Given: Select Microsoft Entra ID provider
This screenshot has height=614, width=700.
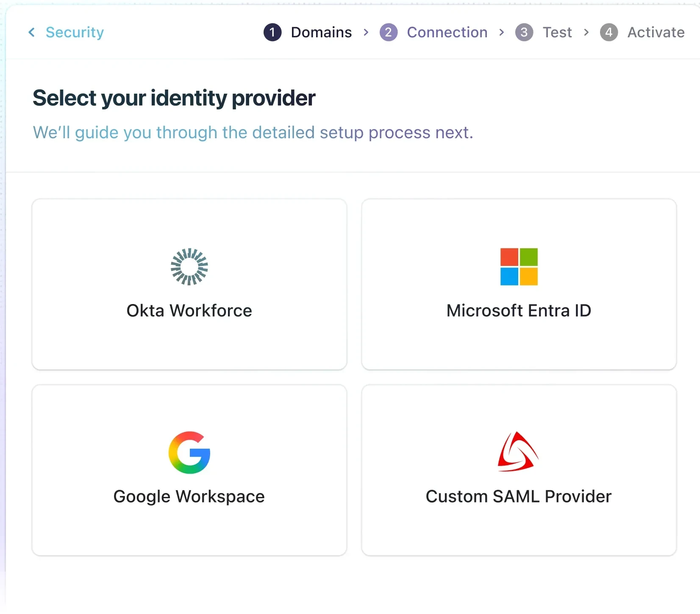Looking at the screenshot, I should tap(519, 284).
